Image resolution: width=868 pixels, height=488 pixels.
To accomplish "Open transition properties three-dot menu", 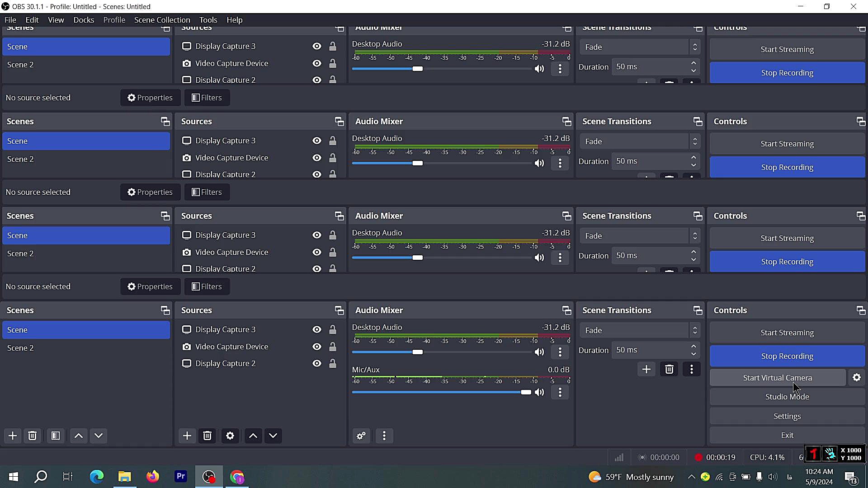I will pos(692,369).
